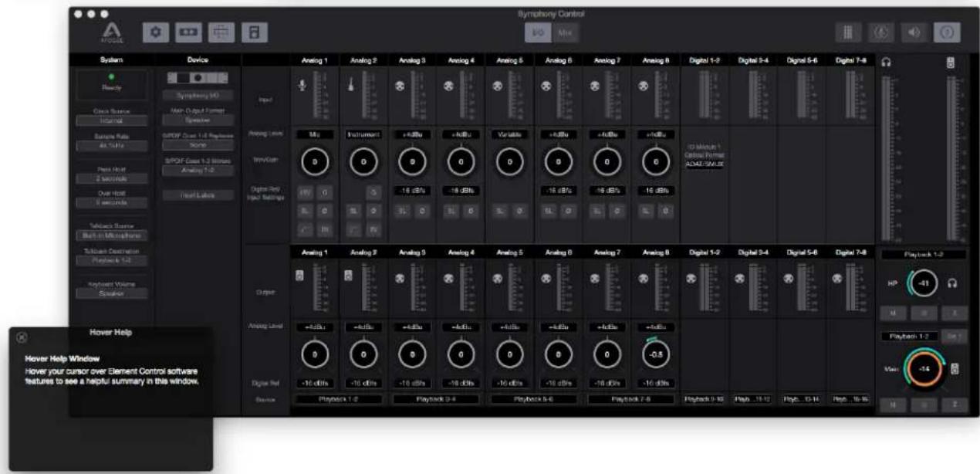This screenshot has width=980, height=474.
Task: Open the Optical Format ADAT/SMUX dropdown
Action: pyautogui.click(x=703, y=164)
